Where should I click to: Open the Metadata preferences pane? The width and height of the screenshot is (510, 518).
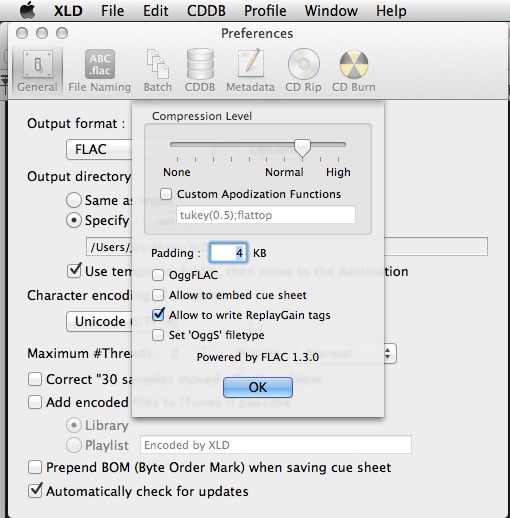250,71
